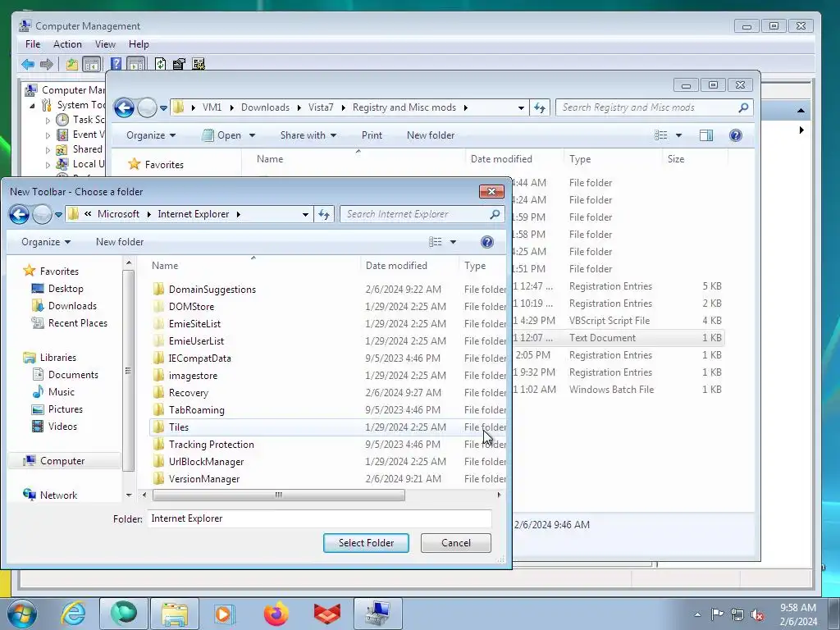
Task: Open view options arrow in New Toolbar dialog
Action: click(453, 242)
